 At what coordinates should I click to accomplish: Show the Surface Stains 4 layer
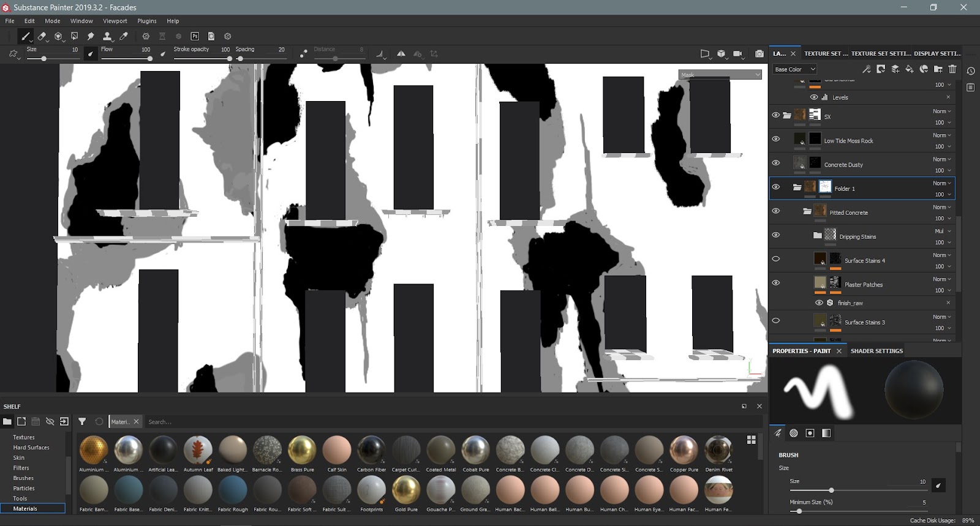775,258
